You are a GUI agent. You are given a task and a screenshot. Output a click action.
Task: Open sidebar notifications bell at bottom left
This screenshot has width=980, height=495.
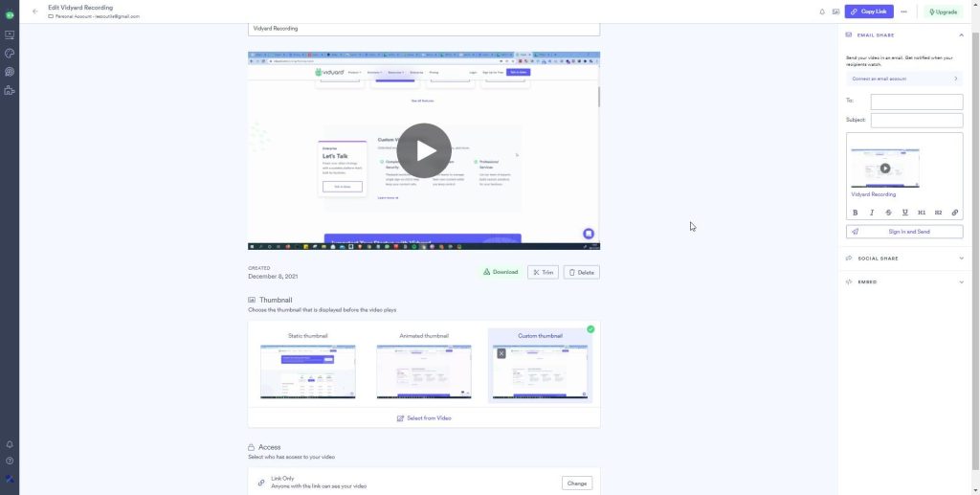click(x=10, y=444)
